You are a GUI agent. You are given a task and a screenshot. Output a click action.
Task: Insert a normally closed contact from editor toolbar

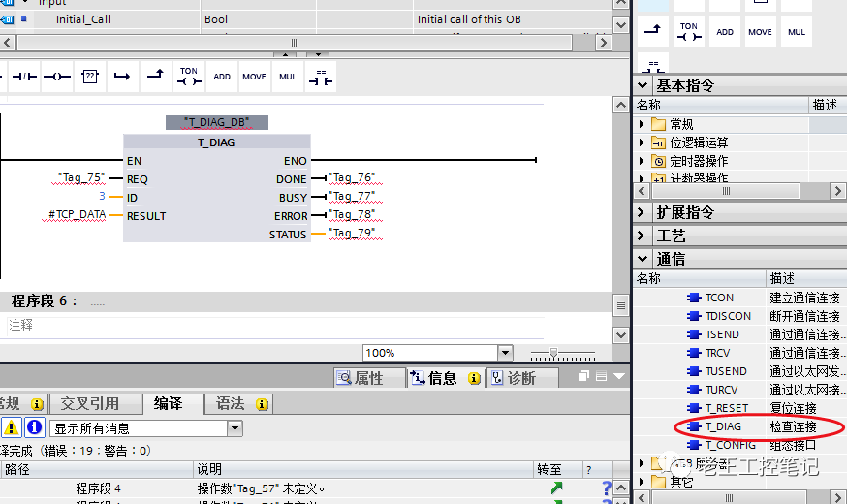pos(24,77)
